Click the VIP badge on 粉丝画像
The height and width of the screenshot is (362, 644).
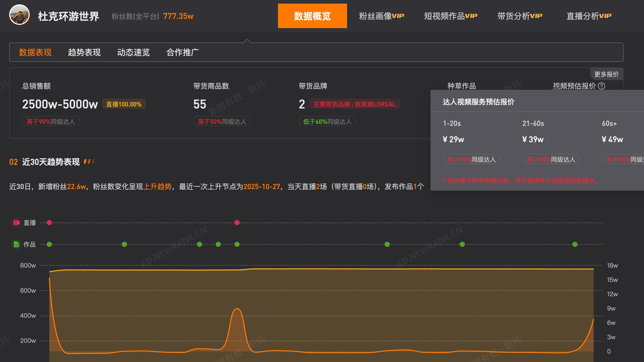tap(398, 15)
